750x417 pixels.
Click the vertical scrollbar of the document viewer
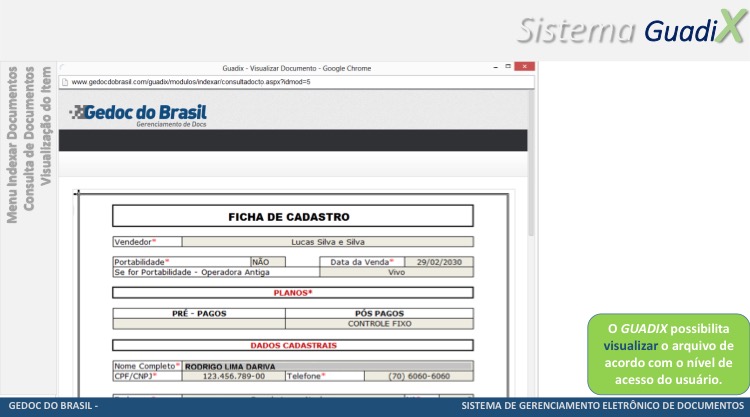click(x=531, y=163)
